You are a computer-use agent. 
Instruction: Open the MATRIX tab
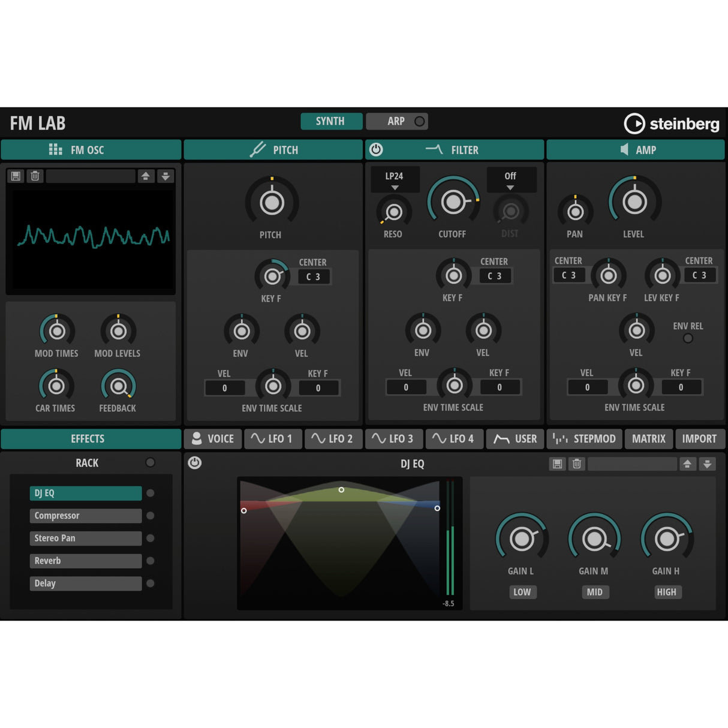tap(648, 438)
